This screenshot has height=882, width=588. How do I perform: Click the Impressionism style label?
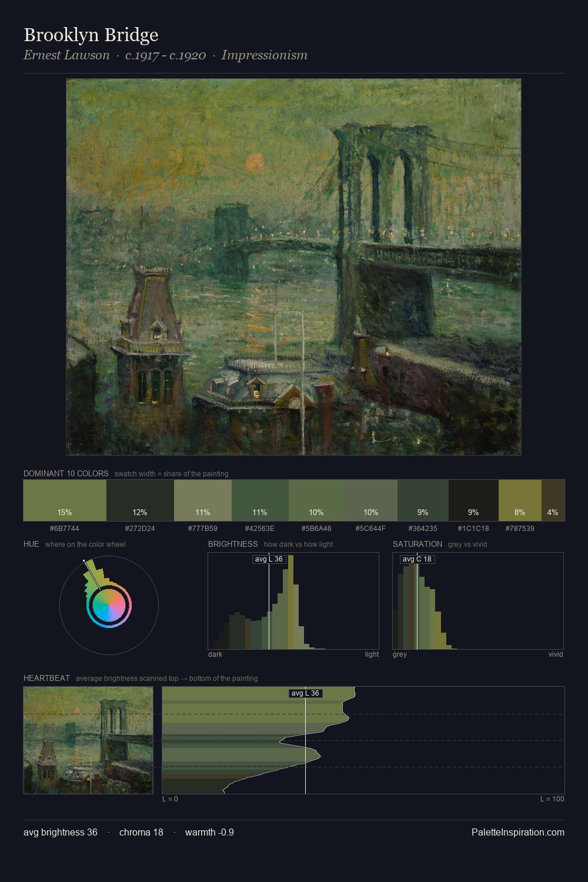(x=265, y=55)
